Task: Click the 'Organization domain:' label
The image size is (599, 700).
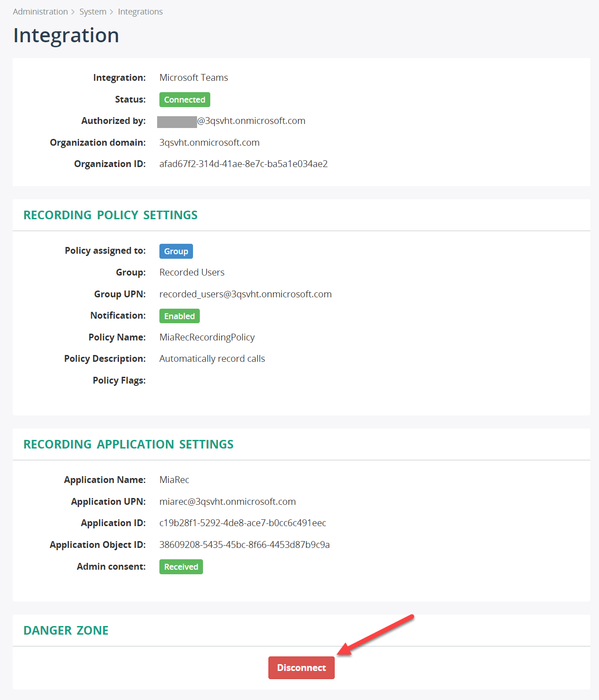Action: coord(98,143)
